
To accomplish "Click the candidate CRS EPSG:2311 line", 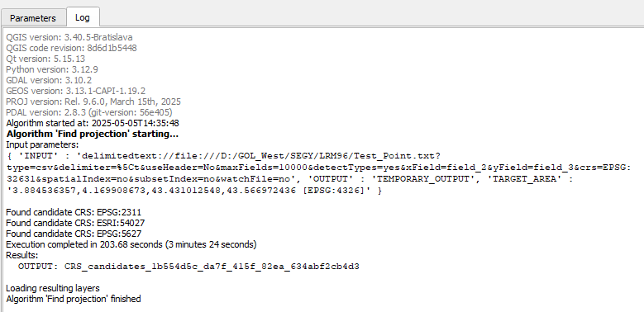I will tap(74, 212).
